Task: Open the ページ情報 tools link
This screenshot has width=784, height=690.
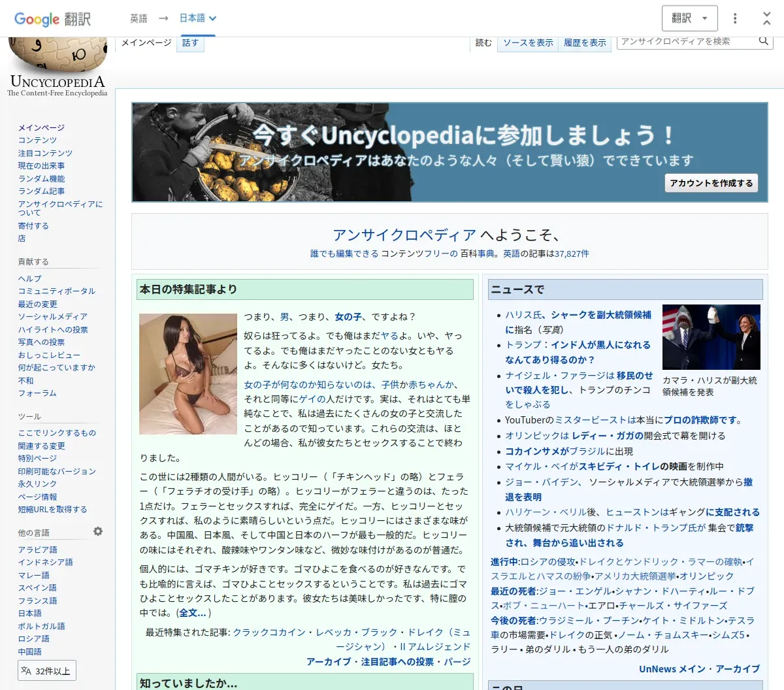Action: 37,497
